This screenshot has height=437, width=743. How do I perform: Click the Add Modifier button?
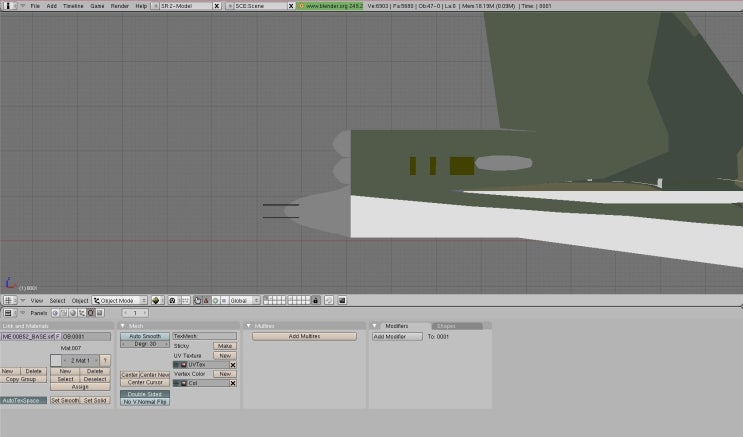[397, 336]
